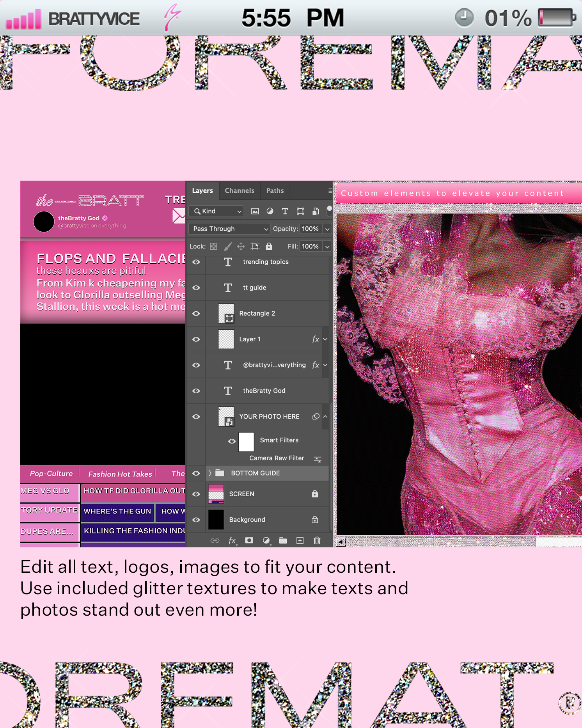Toggle visibility of Smart Filters

232,441
